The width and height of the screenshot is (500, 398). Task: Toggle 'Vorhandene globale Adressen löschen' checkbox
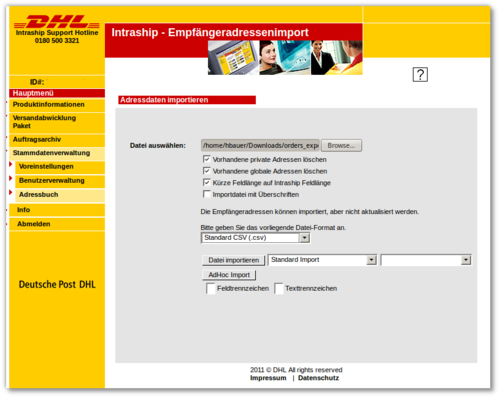[207, 171]
